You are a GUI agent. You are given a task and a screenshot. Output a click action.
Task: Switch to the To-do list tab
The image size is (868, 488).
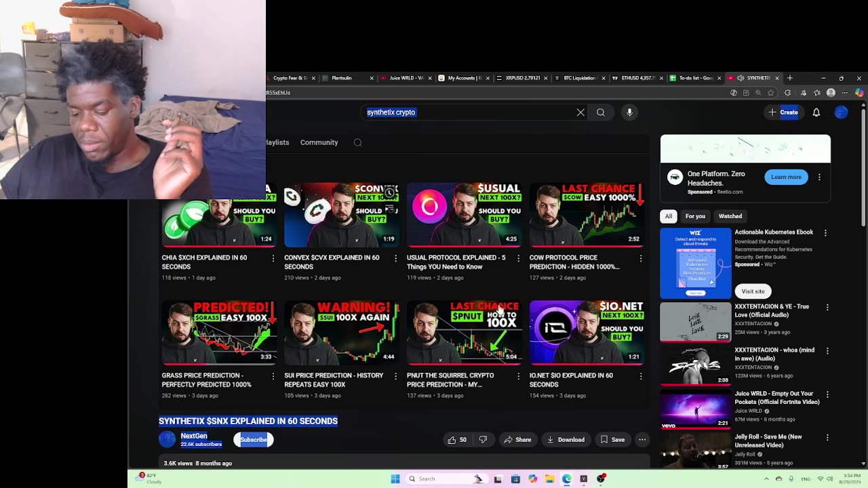pos(696,78)
